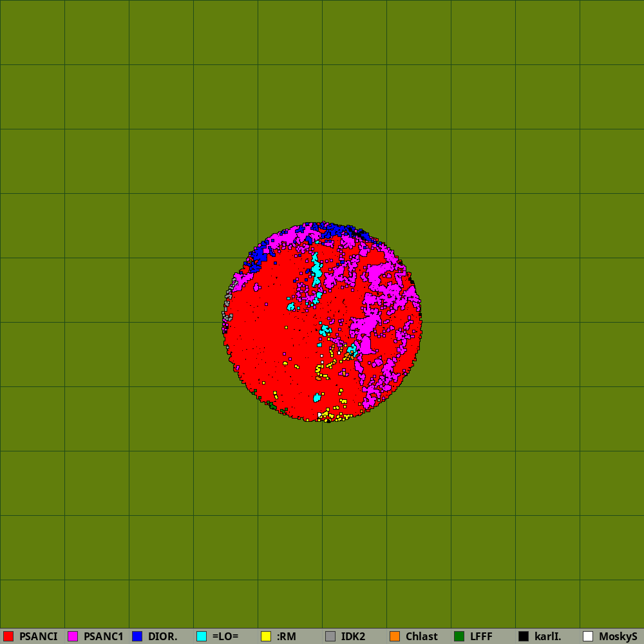The image size is (644, 644).
Task: Select the :RM legend label
Action: pos(287,637)
